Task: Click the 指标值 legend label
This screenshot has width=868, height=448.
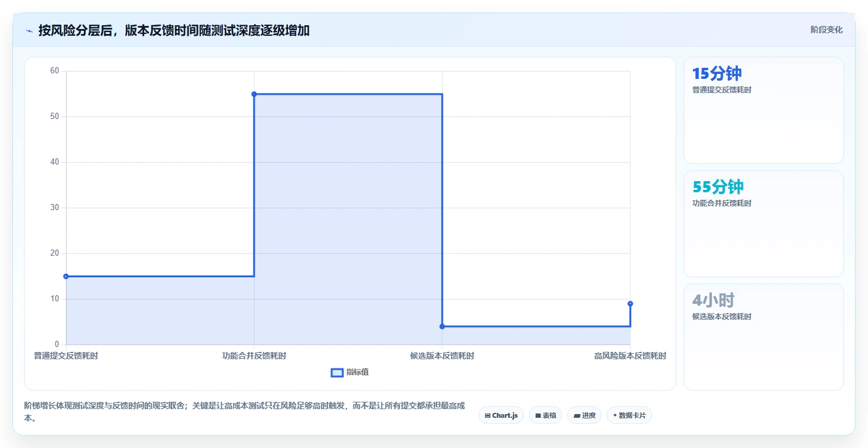Action: pos(358,372)
